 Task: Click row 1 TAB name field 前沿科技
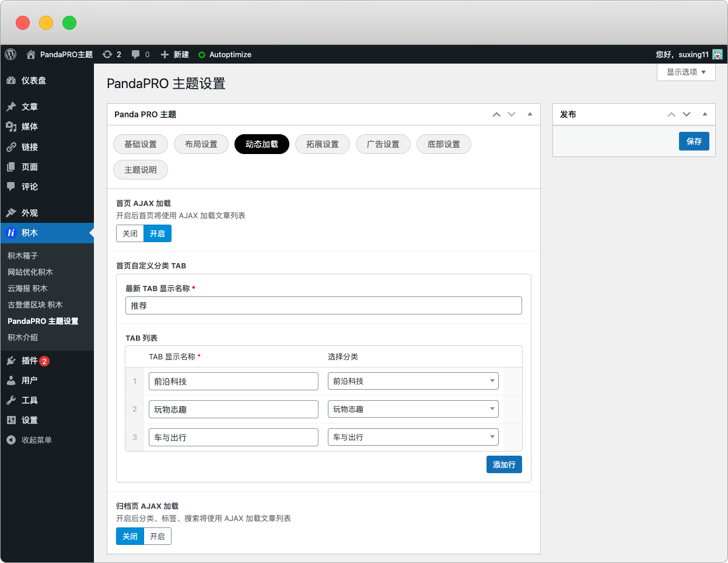(x=233, y=381)
